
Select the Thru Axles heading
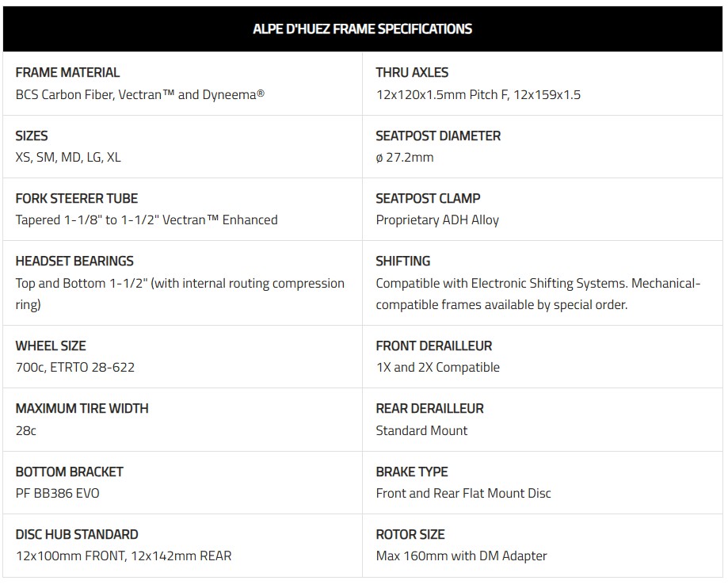coord(412,72)
